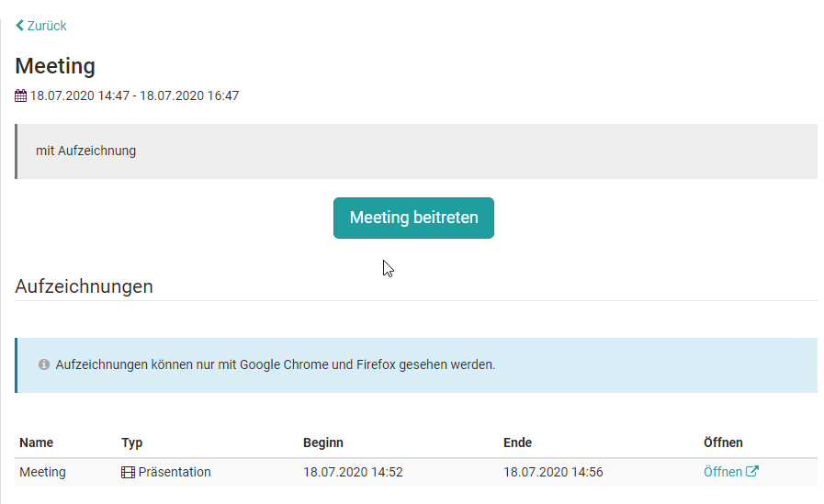Select the Meeting name cell in recordings table

43,472
